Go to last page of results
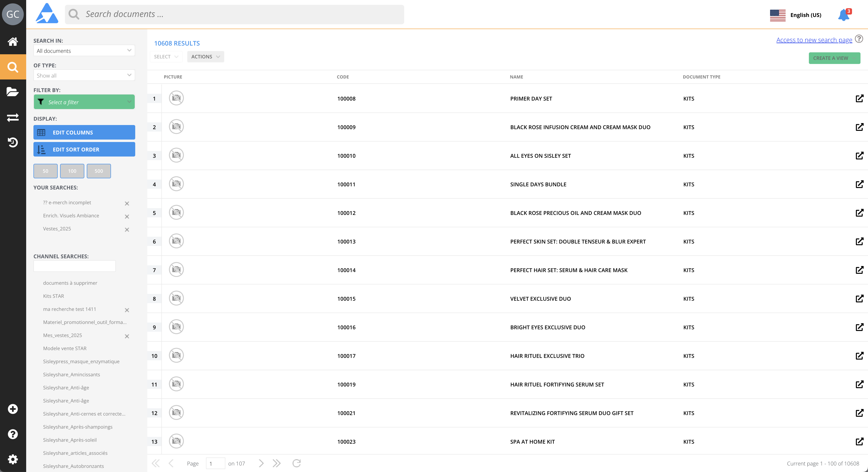This screenshot has width=868, height=472. (x=276, y=463)
